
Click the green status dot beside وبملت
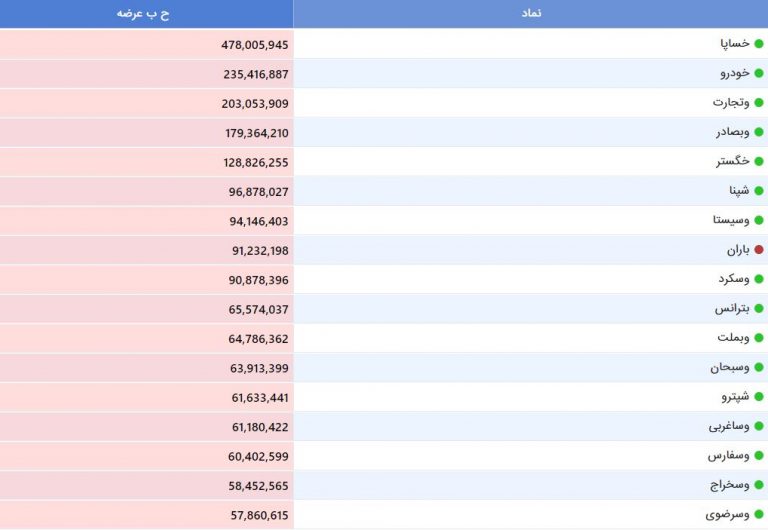pyautogui.click(x=759, y=338)
